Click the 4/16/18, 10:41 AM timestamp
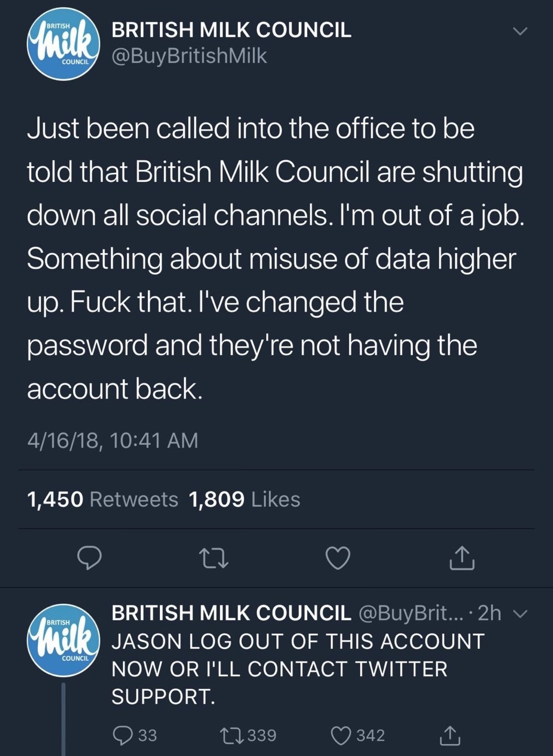 point(112,440)
